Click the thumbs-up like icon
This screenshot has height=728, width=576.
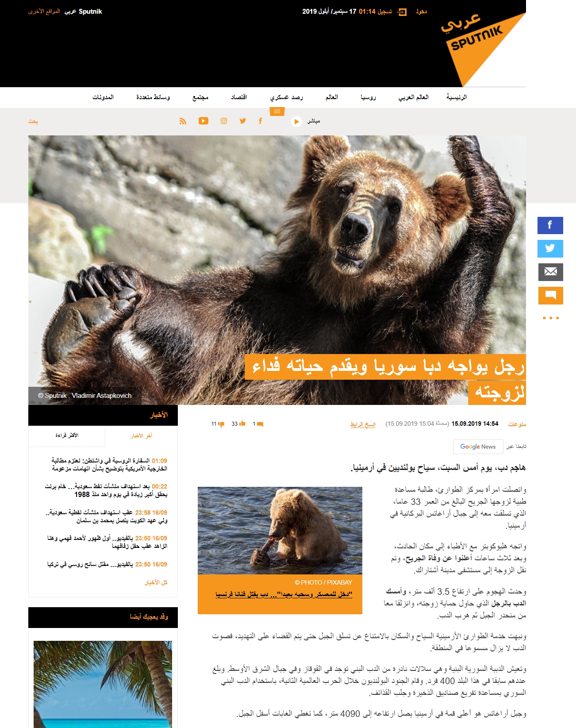(242, 424)
